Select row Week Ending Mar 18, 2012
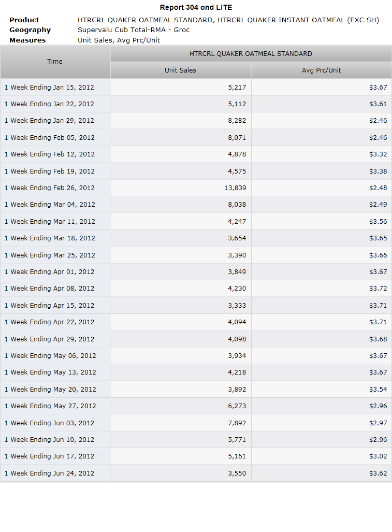Screen dimensions: 392x532 pos(196,238)
